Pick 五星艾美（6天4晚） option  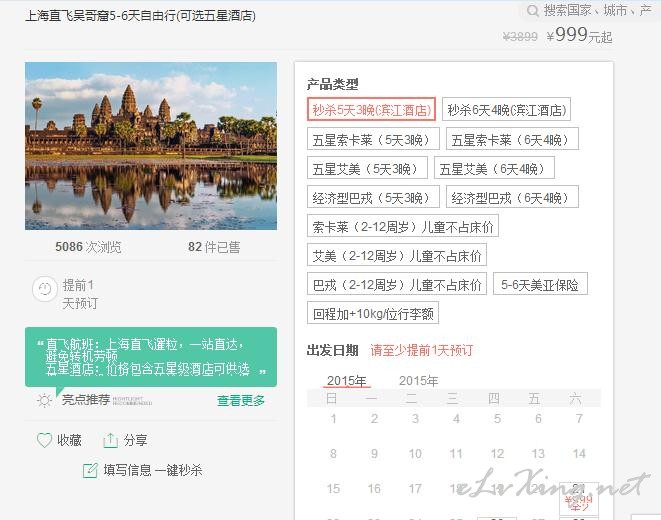click(x=494, y=168)
